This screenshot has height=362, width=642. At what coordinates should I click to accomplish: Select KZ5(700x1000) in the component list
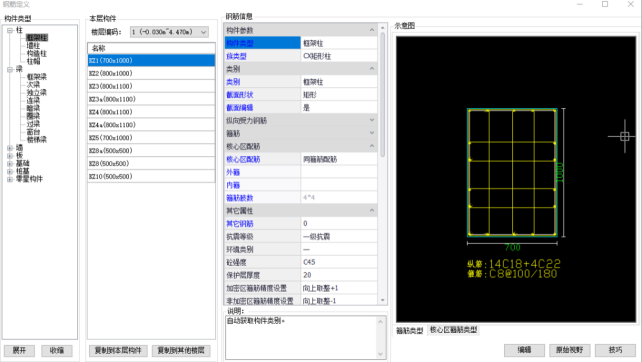[x=151, y=138]
